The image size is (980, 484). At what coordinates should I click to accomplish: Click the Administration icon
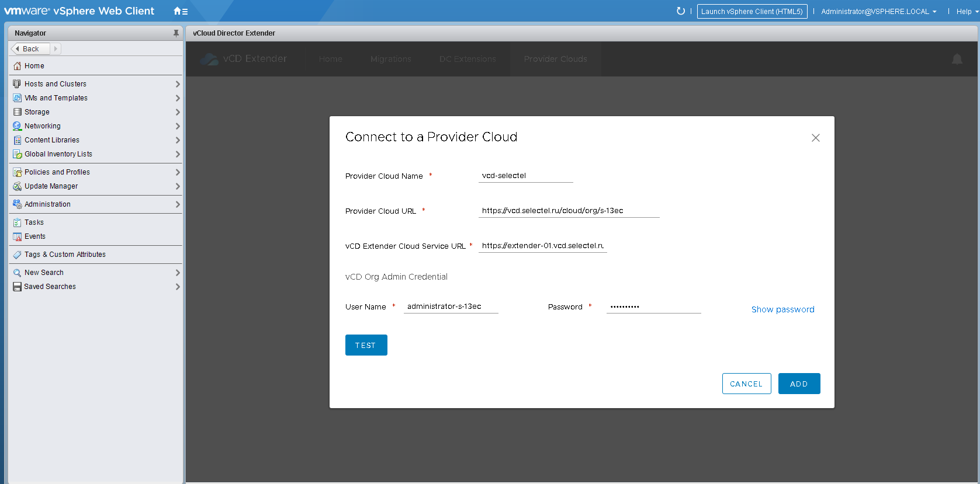pos(18,204)
